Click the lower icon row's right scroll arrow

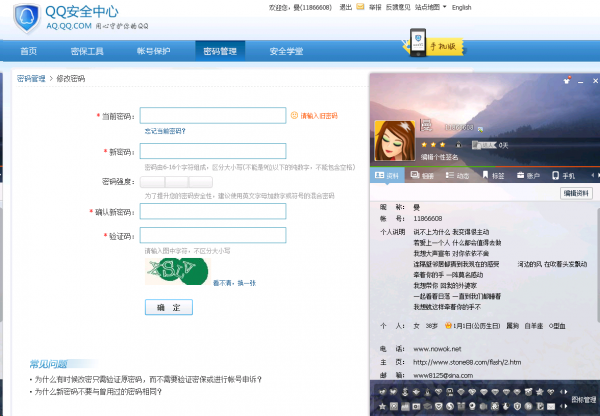566,406
